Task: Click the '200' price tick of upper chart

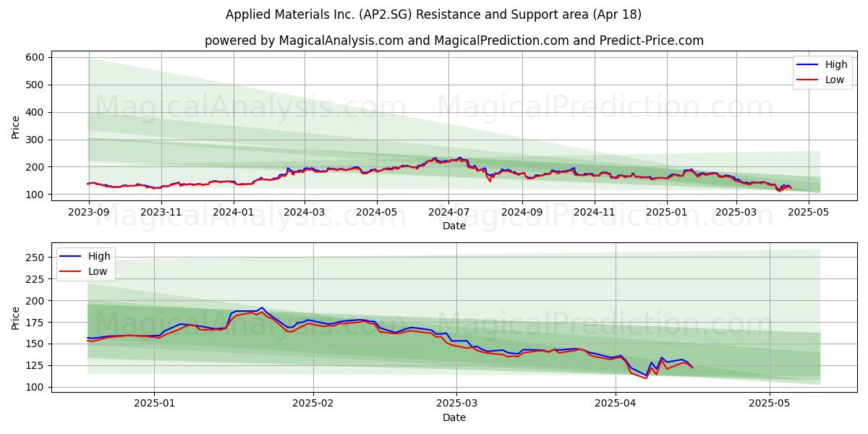Action: tap(35, 167)
